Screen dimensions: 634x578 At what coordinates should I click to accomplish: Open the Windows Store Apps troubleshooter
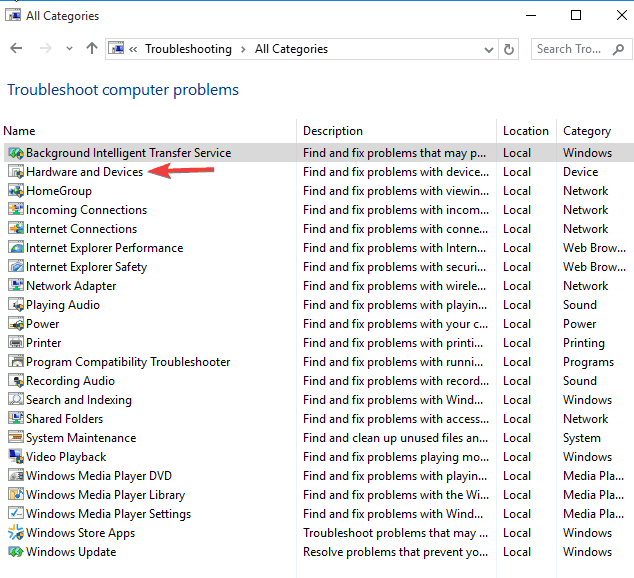coord(80,533)
